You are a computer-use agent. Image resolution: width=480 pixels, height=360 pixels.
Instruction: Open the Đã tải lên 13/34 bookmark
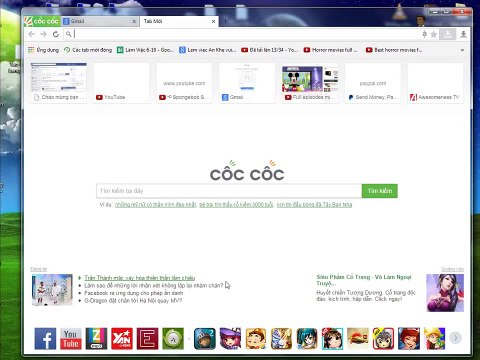(x=269, y=50)
